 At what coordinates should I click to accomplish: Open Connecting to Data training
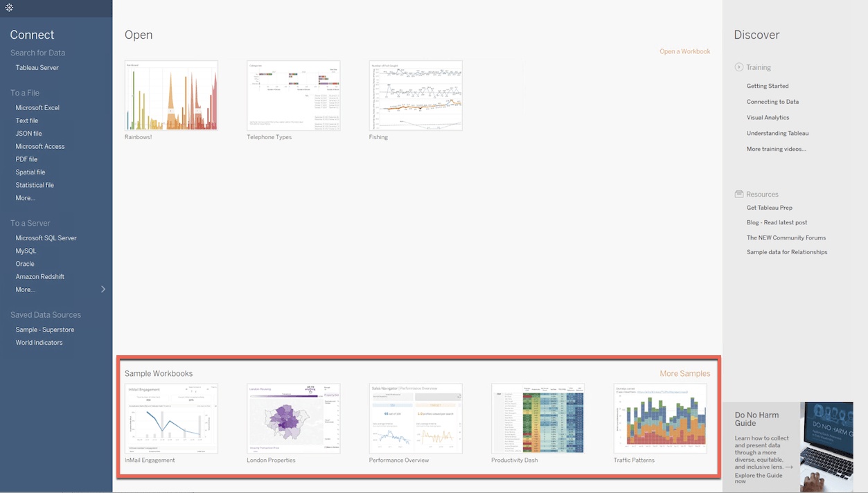[x=772, y=102]
